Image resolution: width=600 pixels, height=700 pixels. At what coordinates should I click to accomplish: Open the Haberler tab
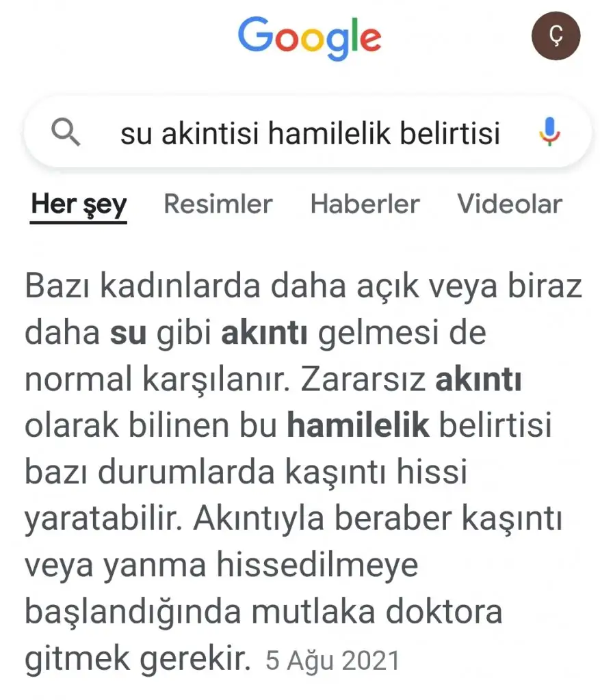(x=365, y=204)
